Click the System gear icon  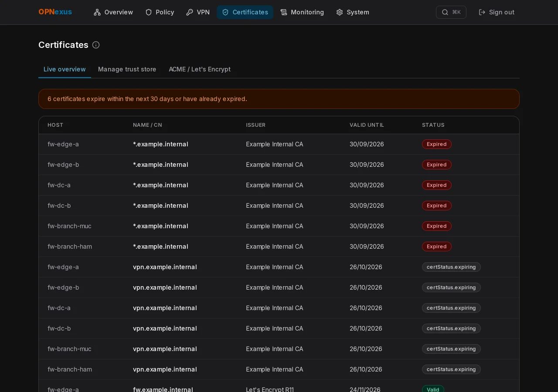coord(340,12)
